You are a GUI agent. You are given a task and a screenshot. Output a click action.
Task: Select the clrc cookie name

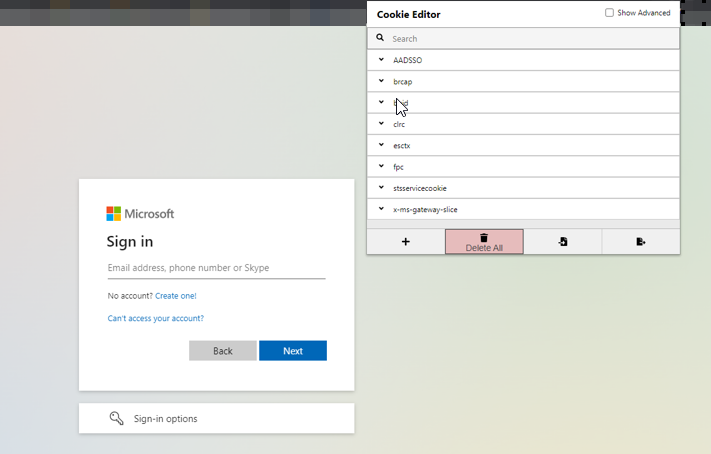pos(399,124)
